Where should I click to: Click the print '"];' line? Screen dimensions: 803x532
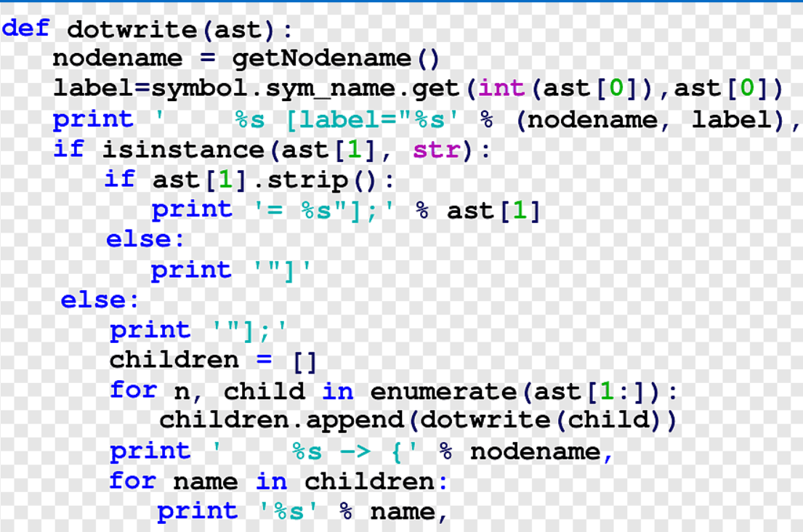pos(198,331)
